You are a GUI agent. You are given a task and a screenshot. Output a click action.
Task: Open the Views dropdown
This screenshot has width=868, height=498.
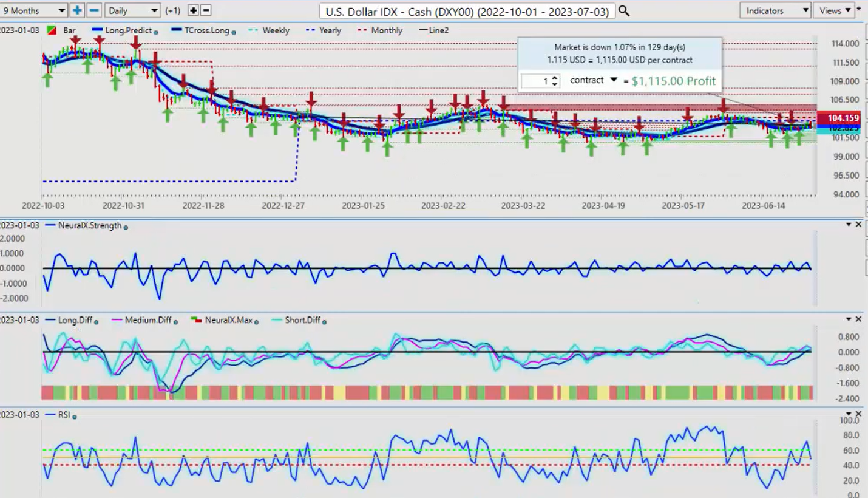coord(835,10)
